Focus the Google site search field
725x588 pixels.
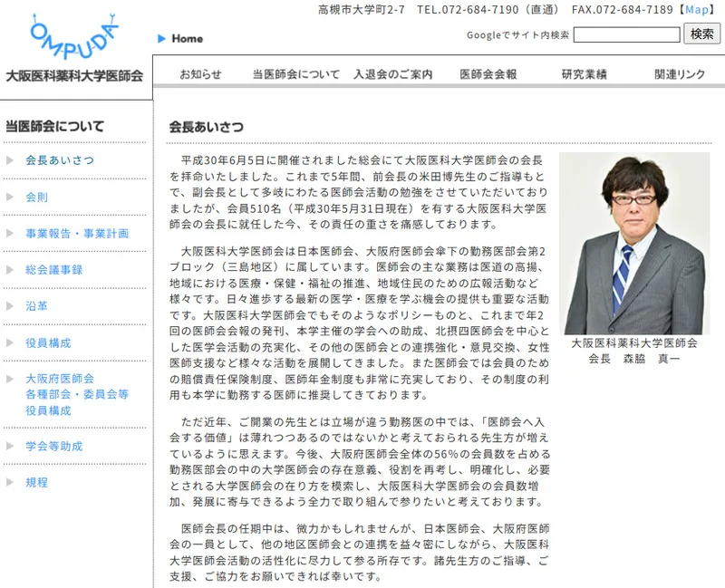point(626,34)
